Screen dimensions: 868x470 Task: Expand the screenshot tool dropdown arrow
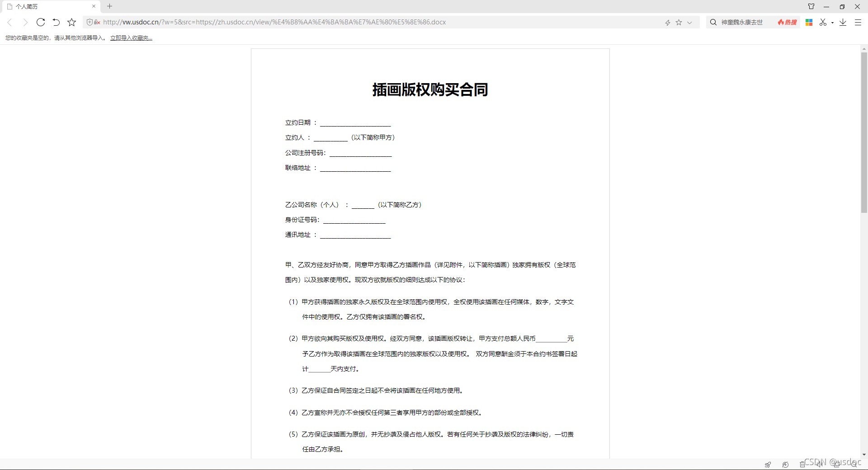(x=832, y=23)
